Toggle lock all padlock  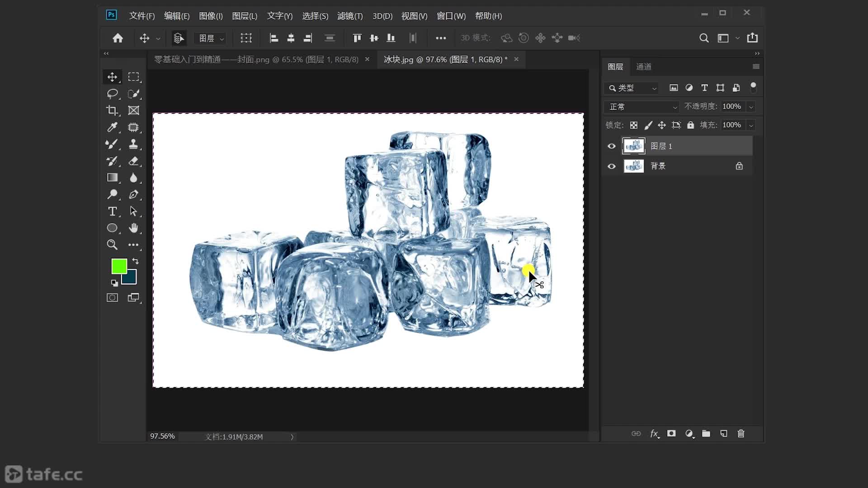[690, 125]
